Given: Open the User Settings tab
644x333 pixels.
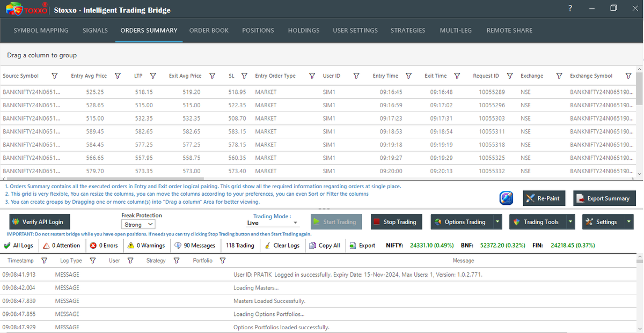Looking at the screenshot, I should 355,31.
